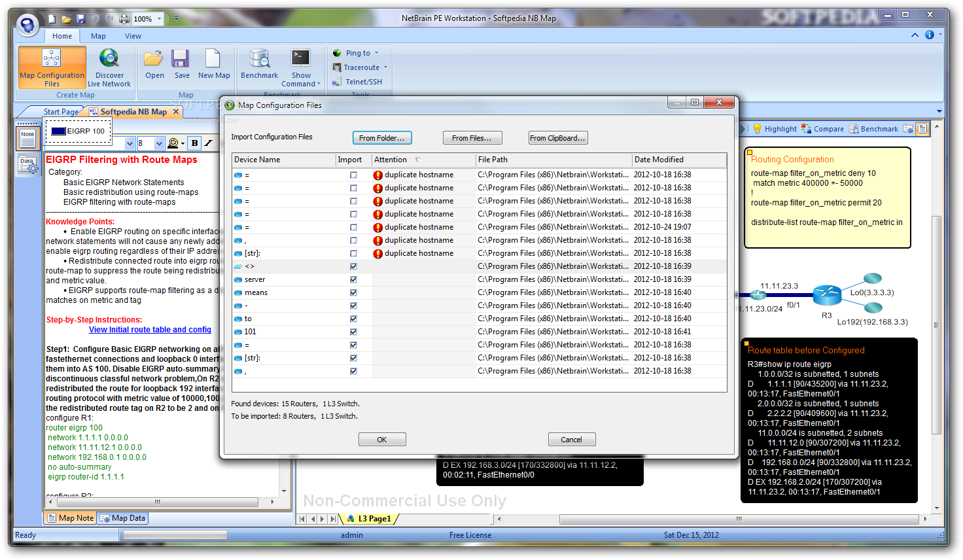Click the Telnet/SSH tool
Image resolution: width=963 pixels, height=560 pixels.
tap(357, 82)
